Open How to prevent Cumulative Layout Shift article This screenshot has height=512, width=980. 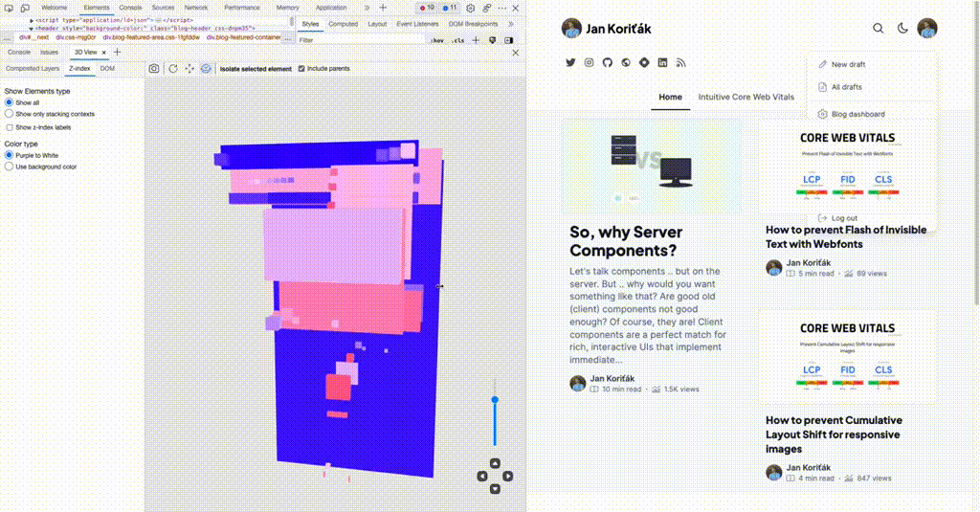point(834,434)
